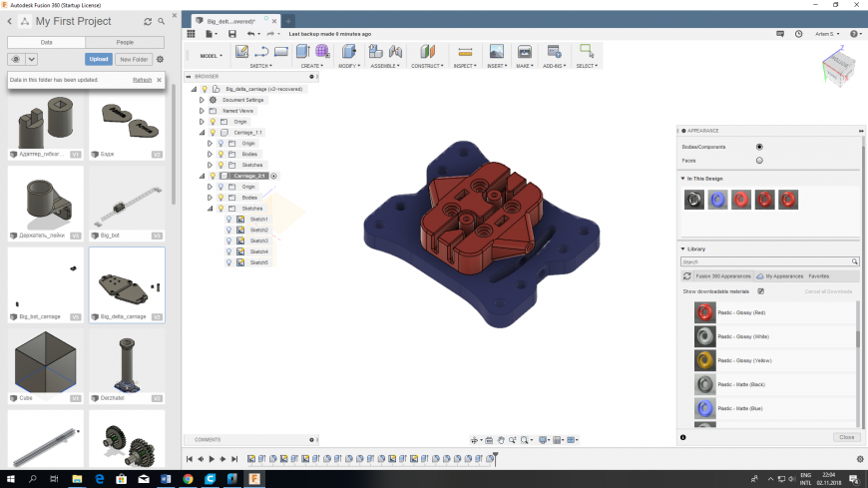Expand the Document Settings tree node
868x488 pixels.
pyautogui.click(x=203, y=100)
